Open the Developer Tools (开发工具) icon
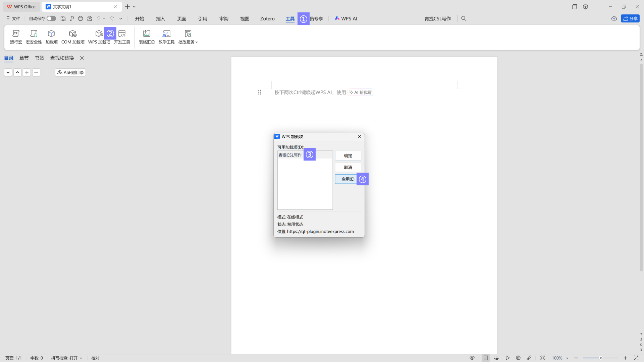Screen dimensions: 644x362 [x=122, y=37]
